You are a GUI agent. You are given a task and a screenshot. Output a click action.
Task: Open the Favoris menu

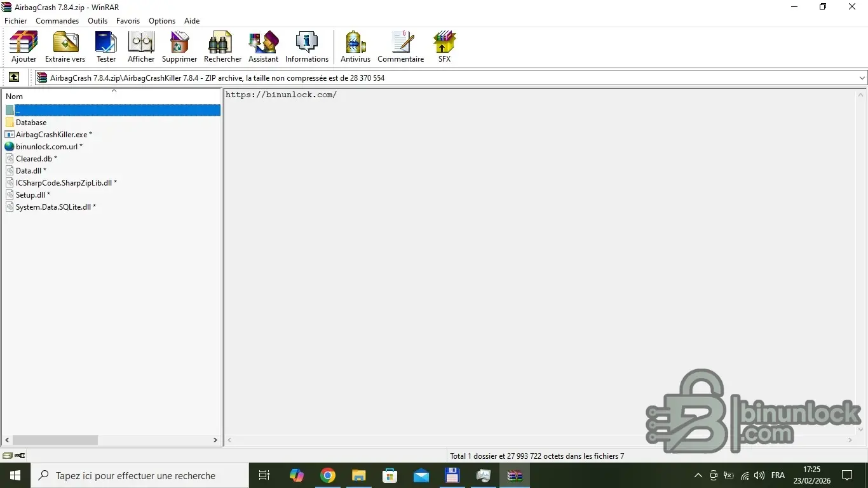pos(128,21)
